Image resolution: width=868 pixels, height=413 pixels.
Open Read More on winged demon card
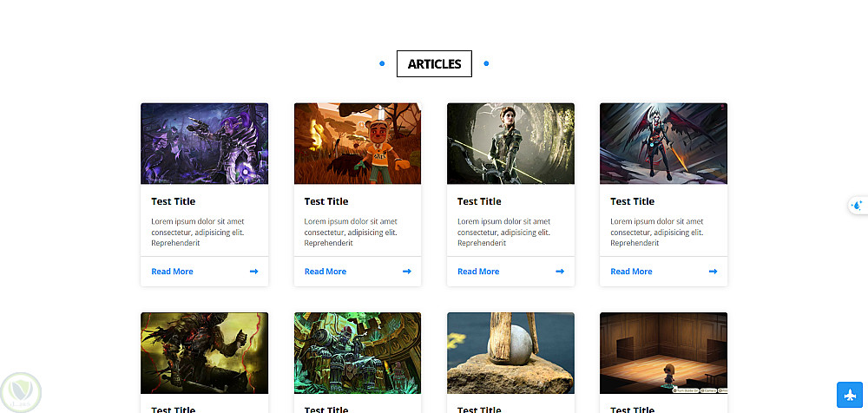631,272
